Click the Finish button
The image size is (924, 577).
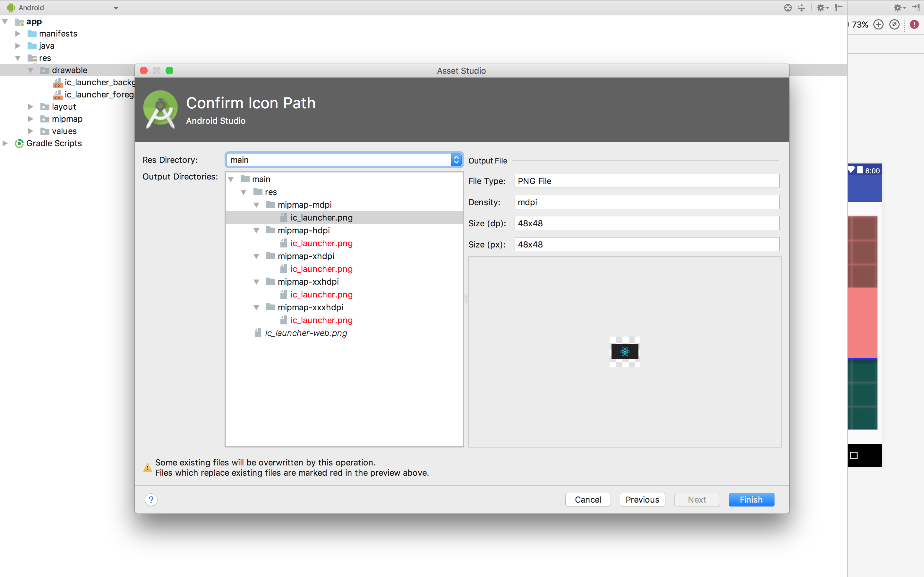(x=751, y=499)
